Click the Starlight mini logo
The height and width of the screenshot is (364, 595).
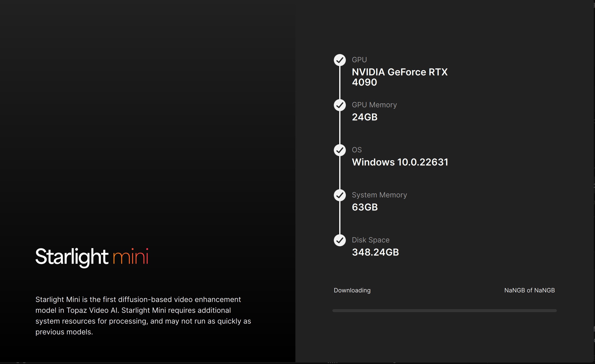tap(92, 257)
